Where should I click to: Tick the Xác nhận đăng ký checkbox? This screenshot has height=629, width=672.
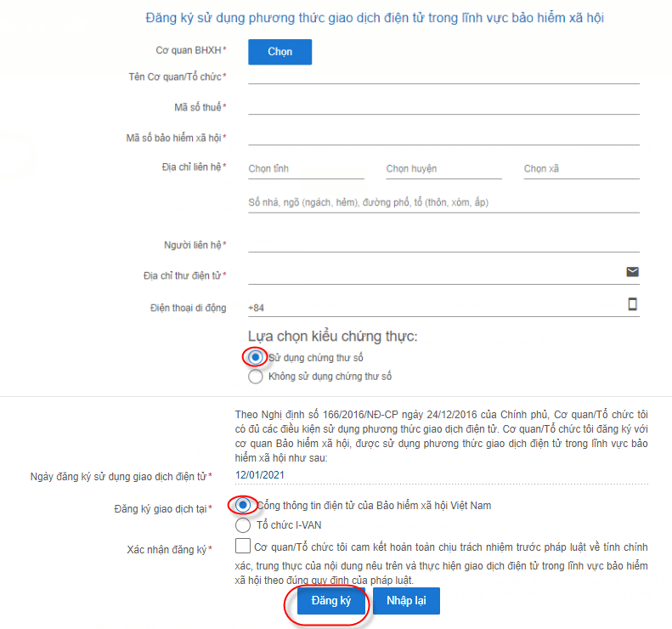(x=243, y=547)
